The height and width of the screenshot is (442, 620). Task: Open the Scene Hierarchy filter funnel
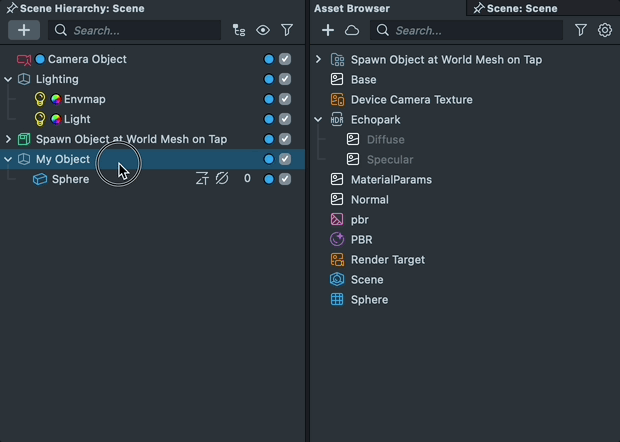click(x=287, y=31)
